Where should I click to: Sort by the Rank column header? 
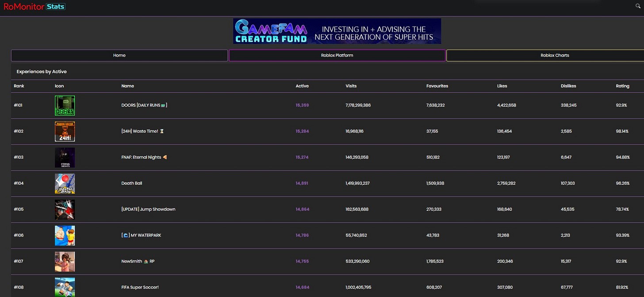[19, 86]
